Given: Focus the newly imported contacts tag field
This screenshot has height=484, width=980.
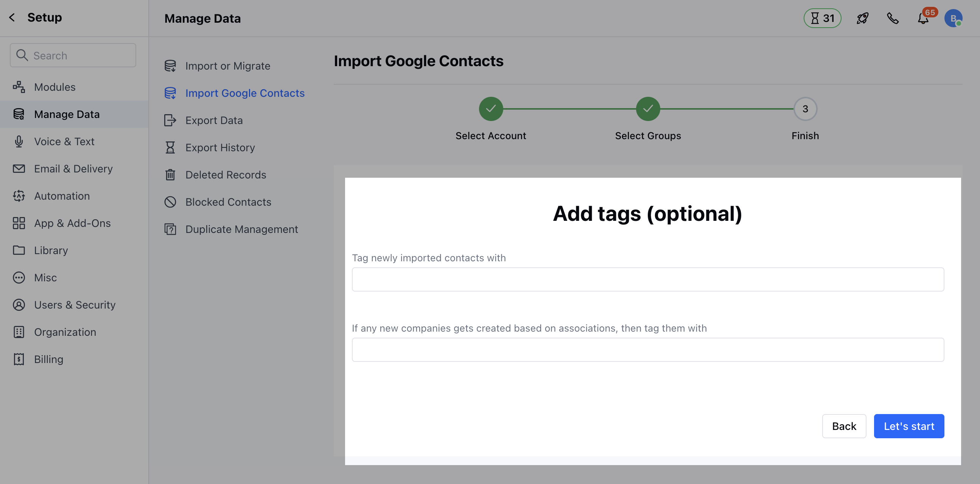Looking at the screenshot, I should pos(647,279).
